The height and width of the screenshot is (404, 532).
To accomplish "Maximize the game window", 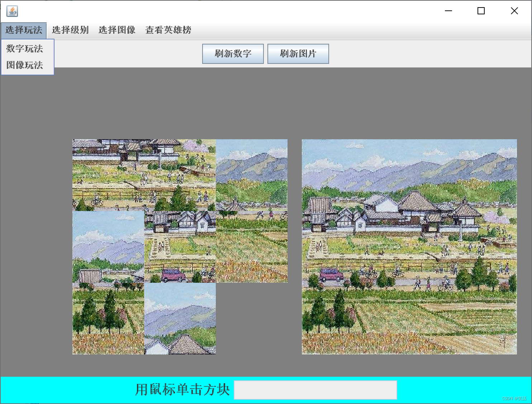I will pyautogui.click(x=481, y=11).
